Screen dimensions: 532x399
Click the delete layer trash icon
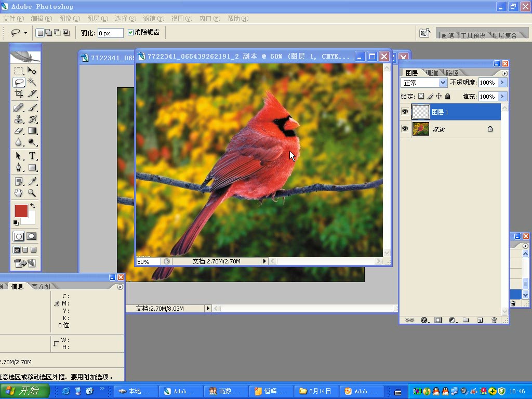coord(494,320)
